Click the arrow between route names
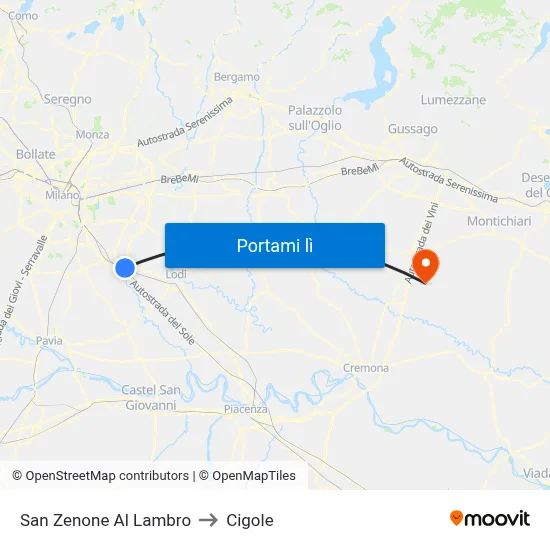Screen dimensions: 550x550 208,520
